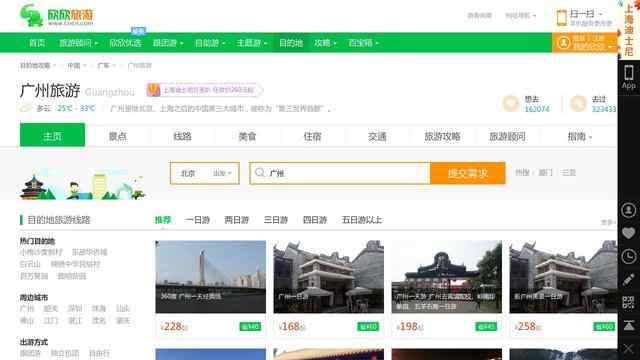
Task: Click 厦门 hot search link
Action: [x=545, y=173]
